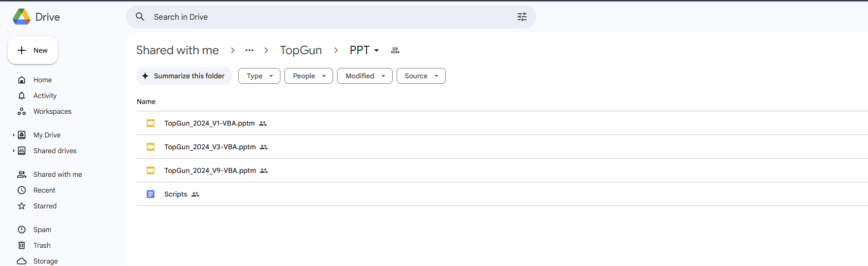Viewport: 868px width, 266px height.
Task: Click the Scripts document icon
Action: [151, 194]
